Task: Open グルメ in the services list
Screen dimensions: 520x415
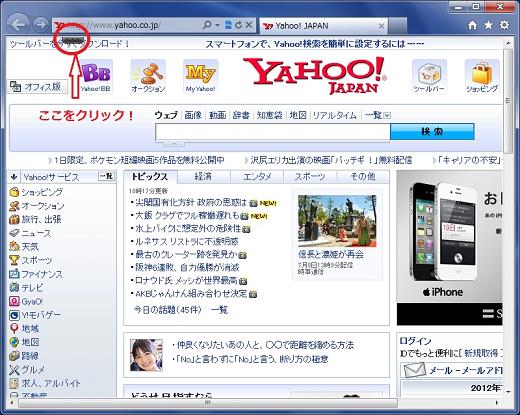Action: point(33,369)
